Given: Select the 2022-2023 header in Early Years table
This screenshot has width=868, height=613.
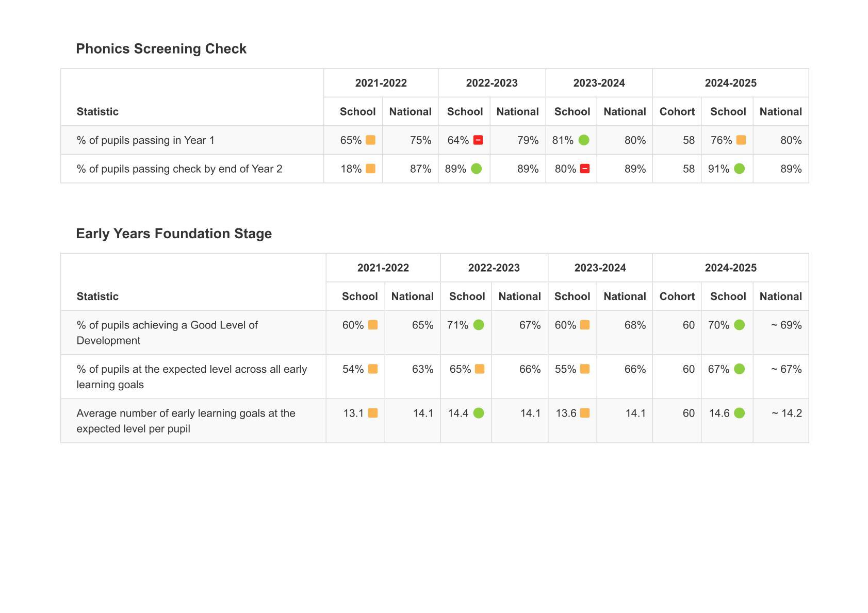Looking at the screenshot, I should pyautogui.click(x=494, y=268).
